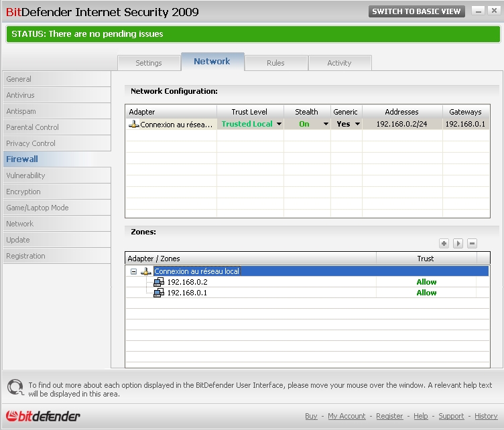Collapse the Connexion au réseau local tree node
Viewport: 504px width, 430px height.
(134, 272)
